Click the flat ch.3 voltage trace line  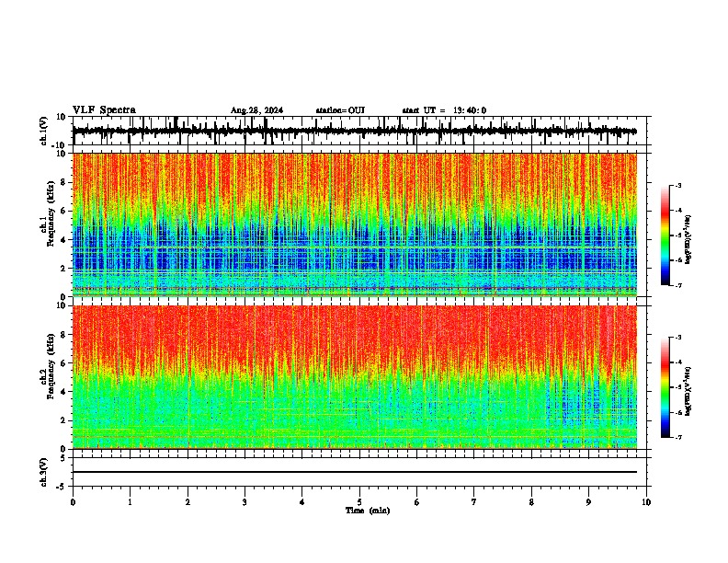[355, 472]
